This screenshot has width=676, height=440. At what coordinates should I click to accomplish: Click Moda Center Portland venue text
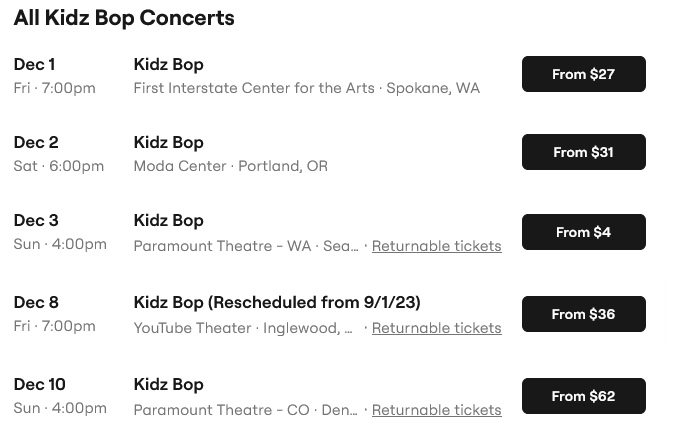click(x=230, y=166)
